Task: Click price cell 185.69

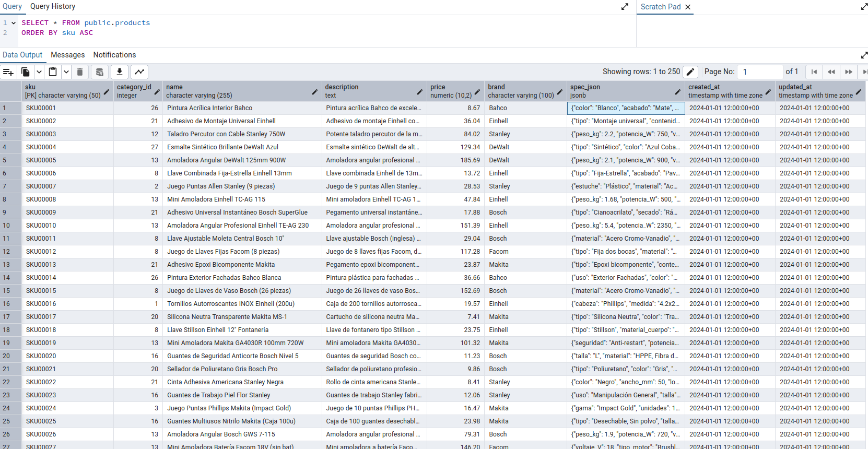Action: click(x=455, y=160)
